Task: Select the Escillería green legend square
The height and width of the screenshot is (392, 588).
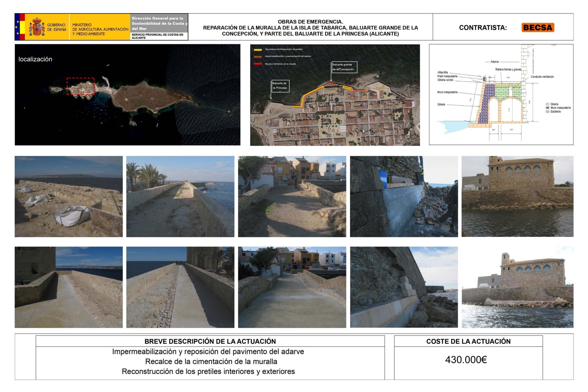Action: coord(548,112)
